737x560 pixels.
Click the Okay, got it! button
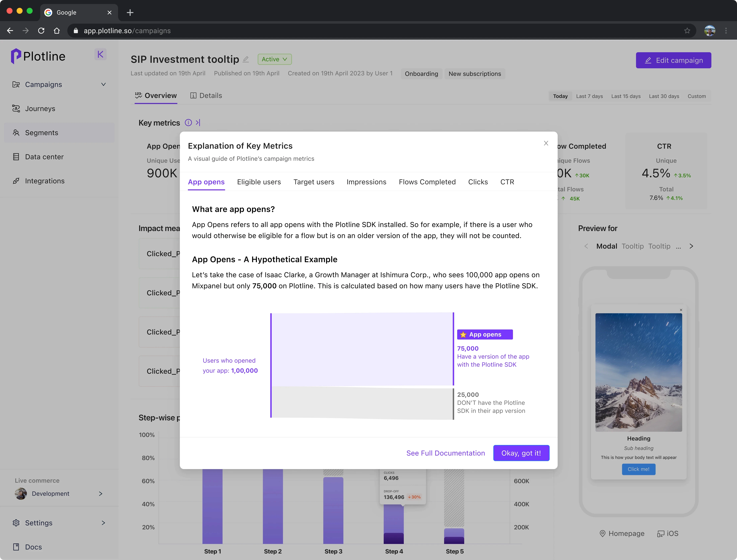[x=521, y=453]
